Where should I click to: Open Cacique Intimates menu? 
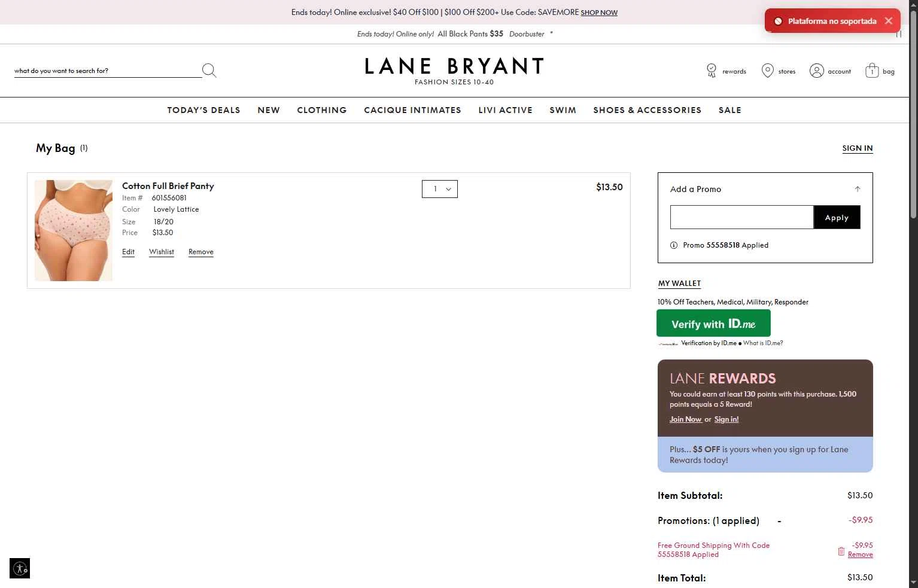[x=412, y=110]
